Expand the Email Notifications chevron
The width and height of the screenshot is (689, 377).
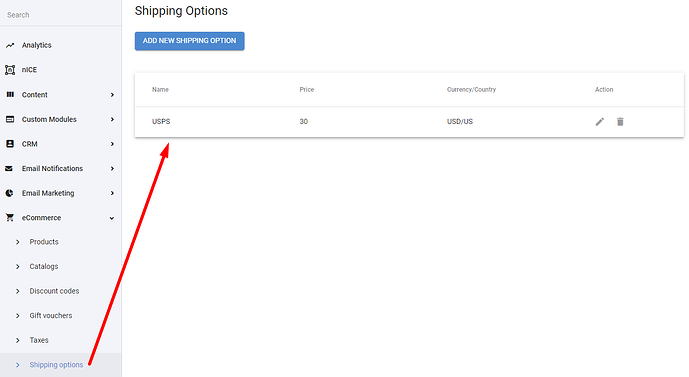pos(112,169)
